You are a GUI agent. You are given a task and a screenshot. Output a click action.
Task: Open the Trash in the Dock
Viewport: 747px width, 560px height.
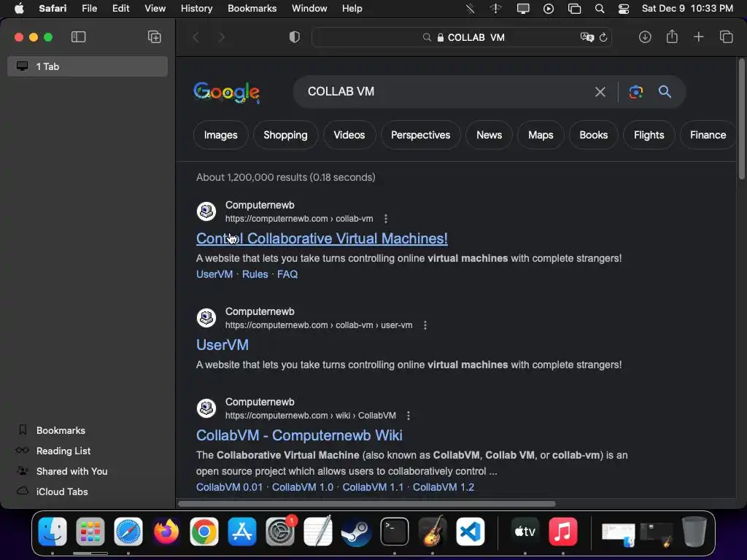point(694,532)
